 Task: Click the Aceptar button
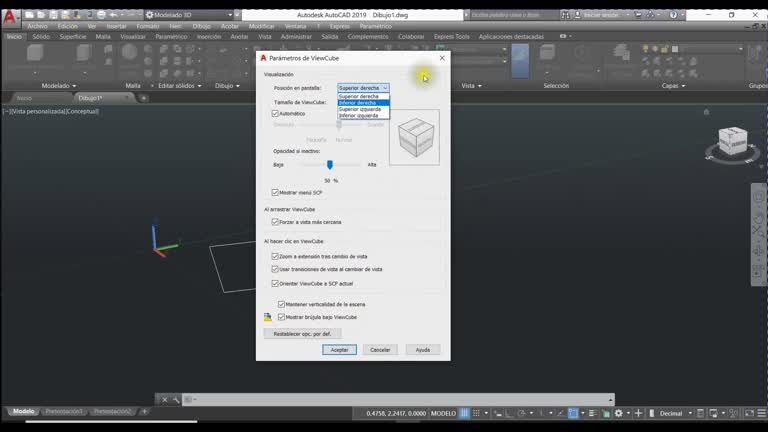(339, 350)
